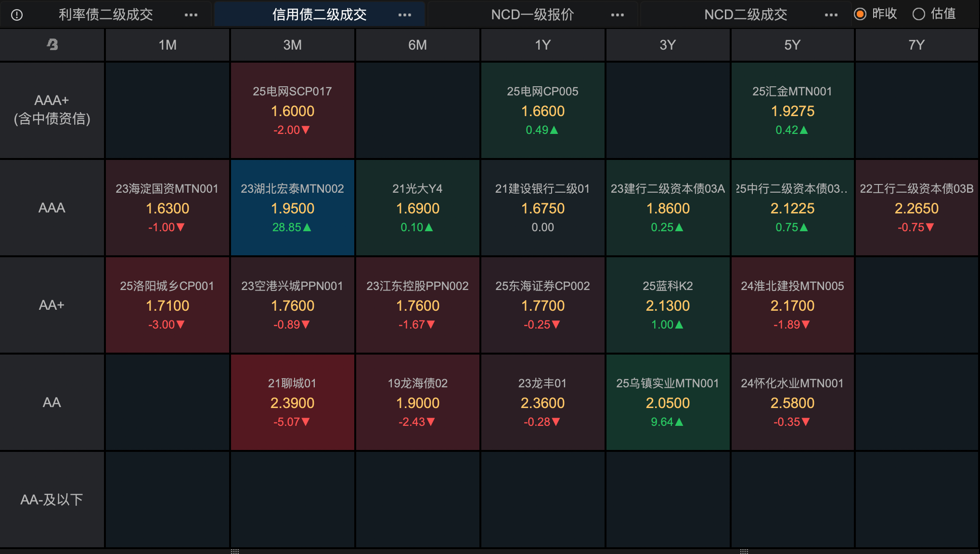
Task: Click the 5Y maturity column header
Action: pyautogui.click(x=792, y=45)
